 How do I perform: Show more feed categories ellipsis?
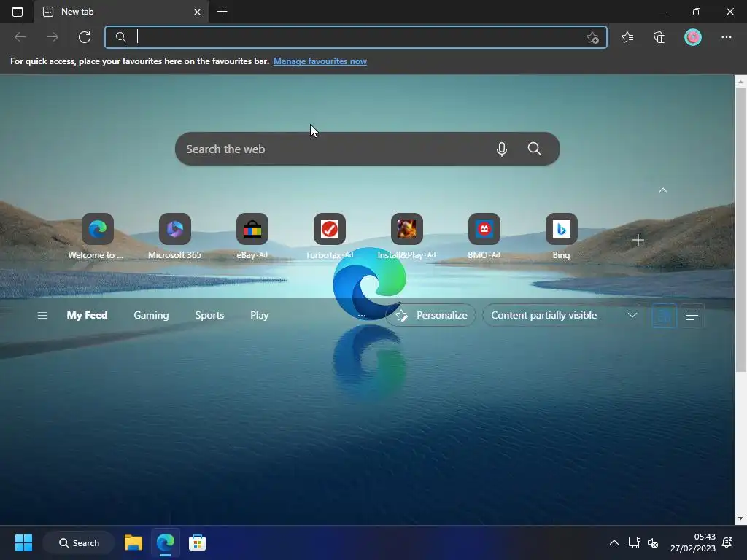(362, 315)
